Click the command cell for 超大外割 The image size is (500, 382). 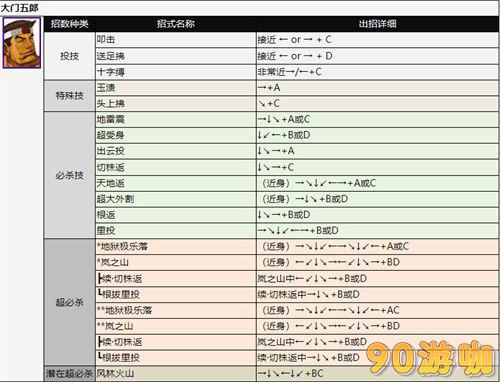pyautogui.click(x=377, y=199)
